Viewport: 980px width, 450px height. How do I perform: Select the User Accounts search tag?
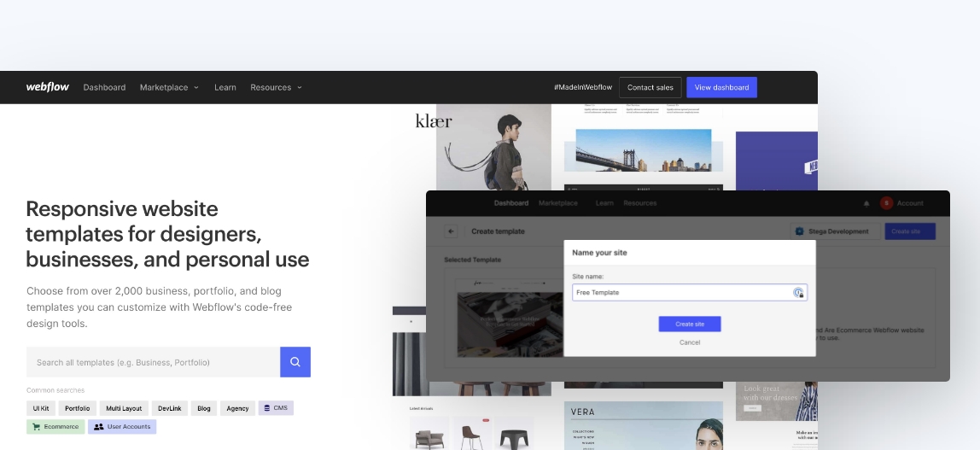pos(122,427)
